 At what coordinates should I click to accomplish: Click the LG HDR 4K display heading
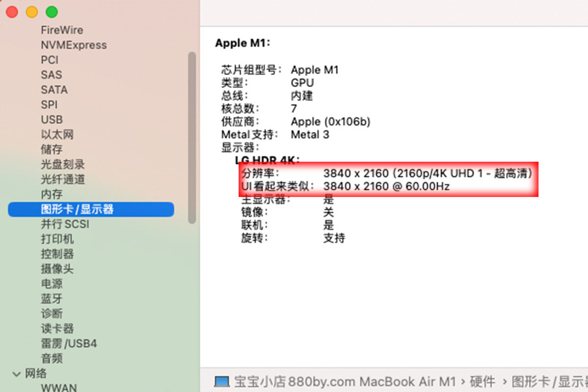(268, 160)
